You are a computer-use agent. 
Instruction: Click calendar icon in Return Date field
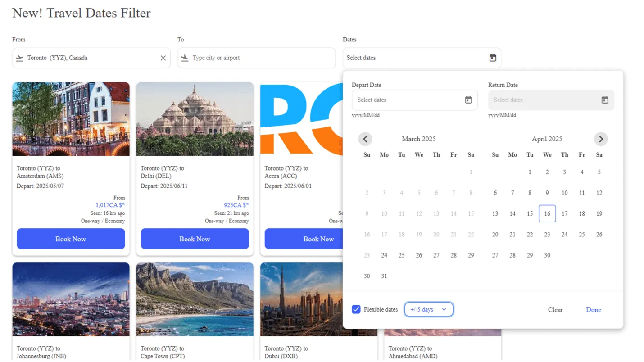coord(604,100)
